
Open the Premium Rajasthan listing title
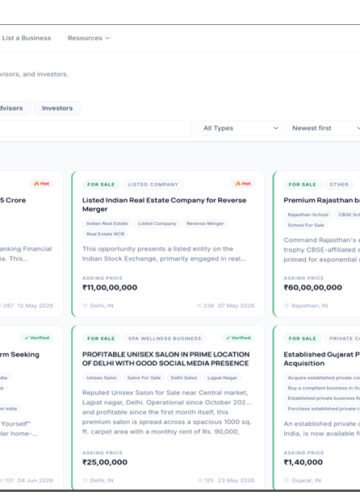(x=322, y=200)
